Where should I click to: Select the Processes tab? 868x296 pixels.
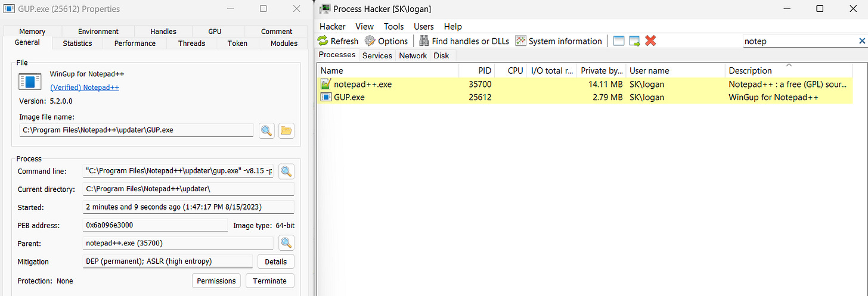coord(337,55)
